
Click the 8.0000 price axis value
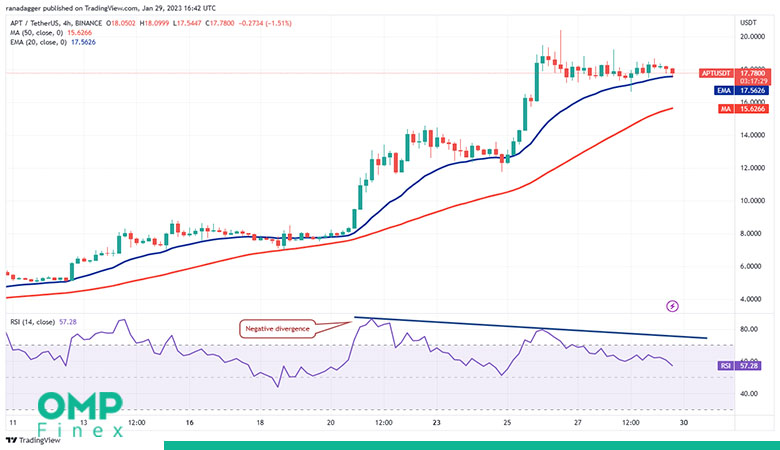click(x=752, y=233)
